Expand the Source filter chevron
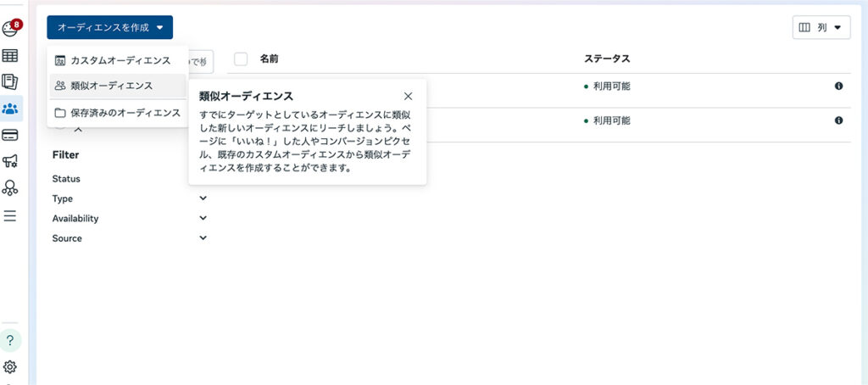This screenshot has width=868, height=385. (x=203, y=238)
